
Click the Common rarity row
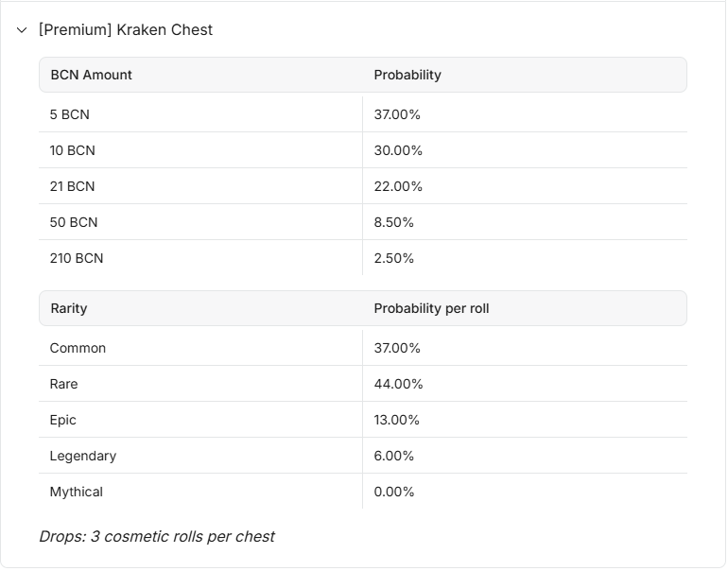point(363,348)
